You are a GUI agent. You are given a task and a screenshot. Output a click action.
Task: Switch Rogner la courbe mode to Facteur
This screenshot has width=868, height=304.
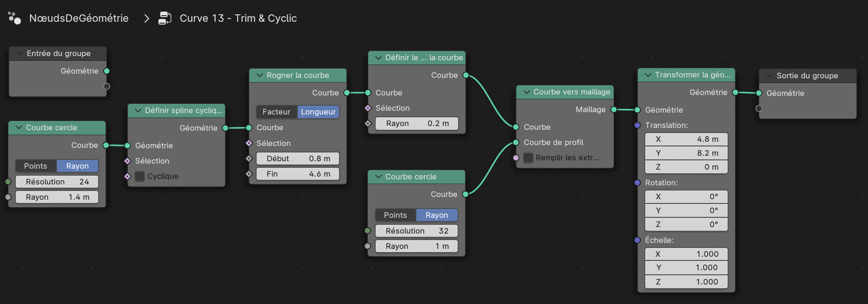tap(277, 112)
